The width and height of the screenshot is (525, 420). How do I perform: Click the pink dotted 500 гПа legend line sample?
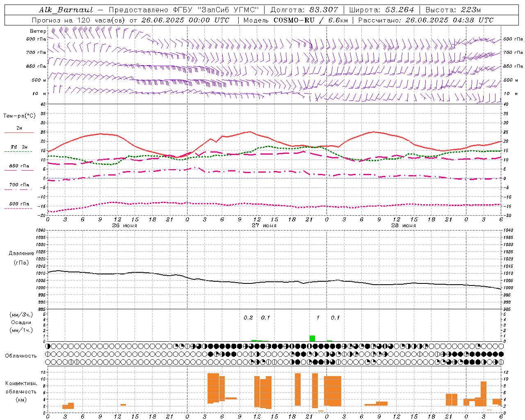click(18, 209)
